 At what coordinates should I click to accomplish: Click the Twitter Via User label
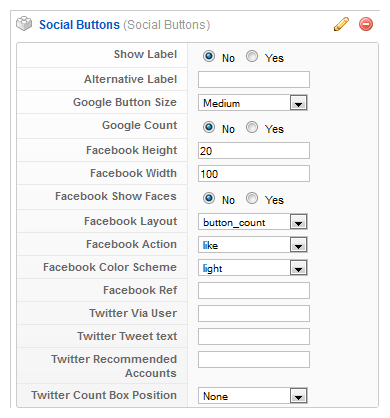[133, 313]
